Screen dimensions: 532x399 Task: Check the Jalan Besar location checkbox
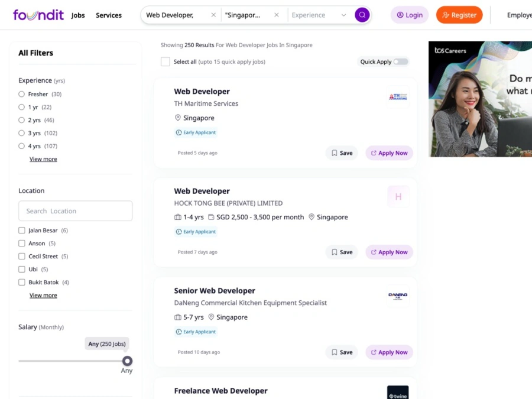21,230
